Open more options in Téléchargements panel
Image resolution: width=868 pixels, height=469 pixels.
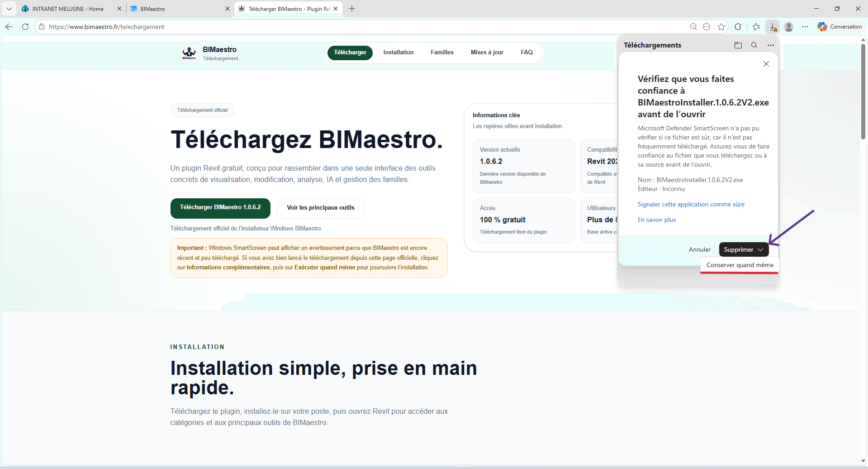pos(771,45)
